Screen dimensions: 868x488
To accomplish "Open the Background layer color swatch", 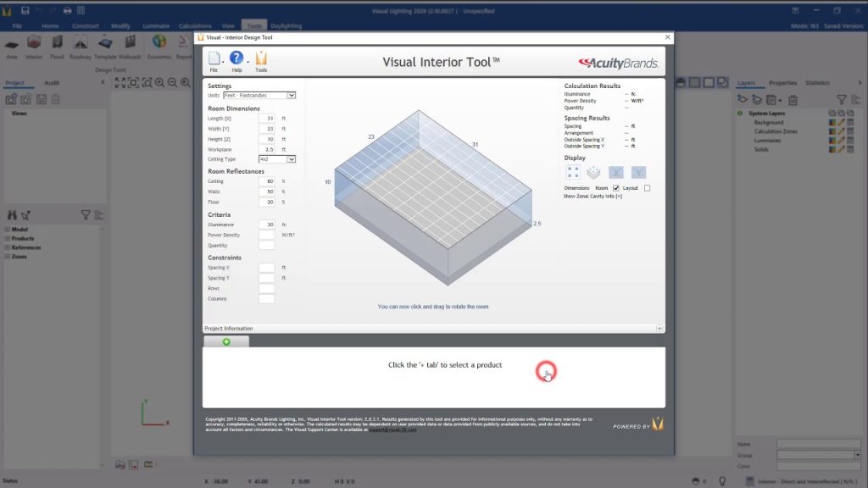I will (x=832, y=122).
